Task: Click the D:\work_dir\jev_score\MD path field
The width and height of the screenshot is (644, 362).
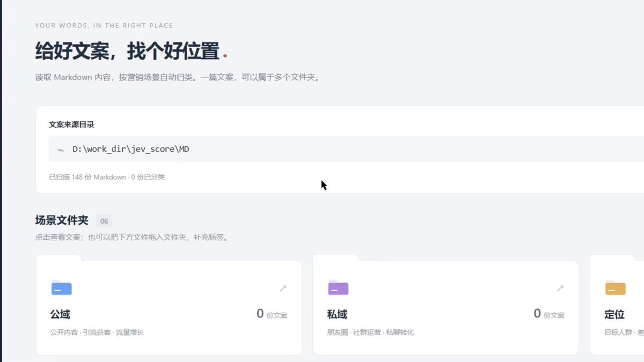Action: point(346,149)
